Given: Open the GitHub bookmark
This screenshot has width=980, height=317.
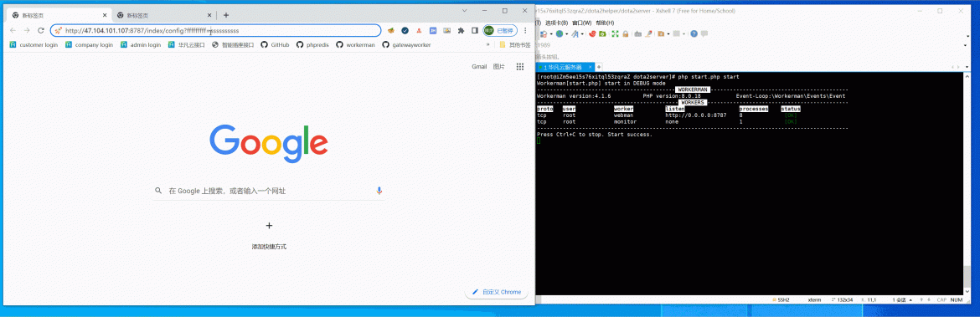Looking at the screenshot, I should click(x=275, y=45).
